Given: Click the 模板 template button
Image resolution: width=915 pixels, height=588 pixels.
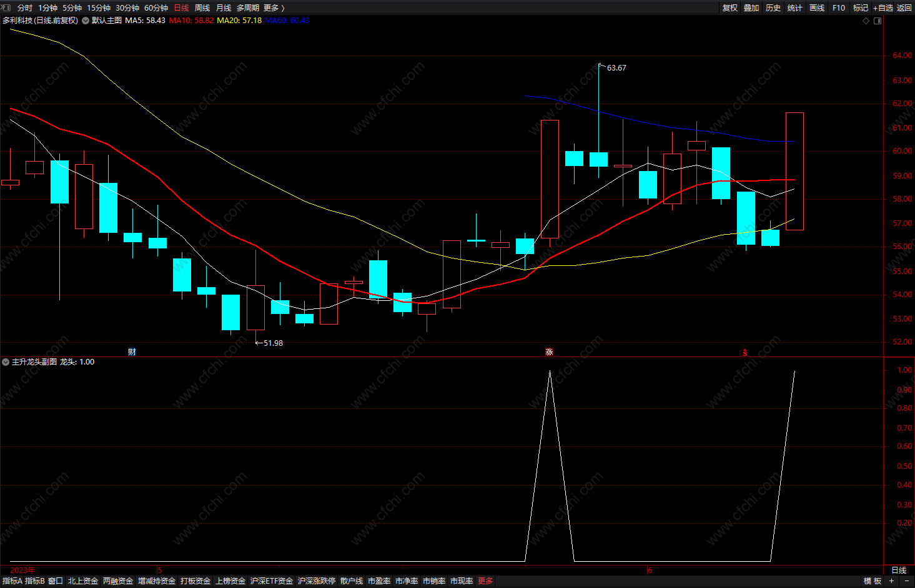Looking at the screenshot, I should point(873,581).
